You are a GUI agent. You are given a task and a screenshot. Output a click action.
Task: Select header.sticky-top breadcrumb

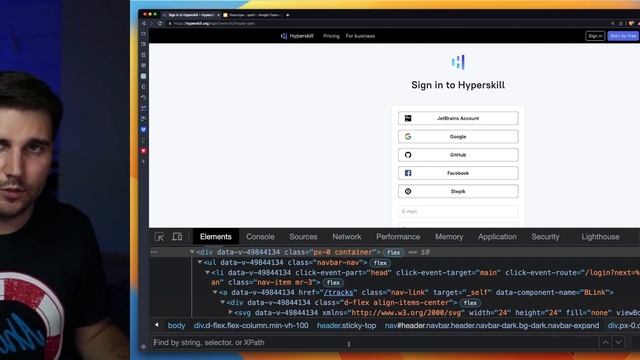click(x=347, y=326)
